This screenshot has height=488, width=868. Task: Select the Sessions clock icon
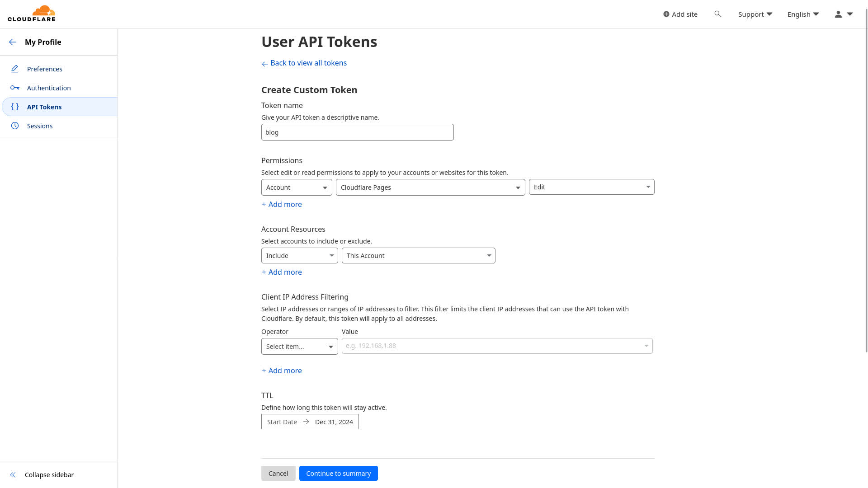(x=14, y=126)
